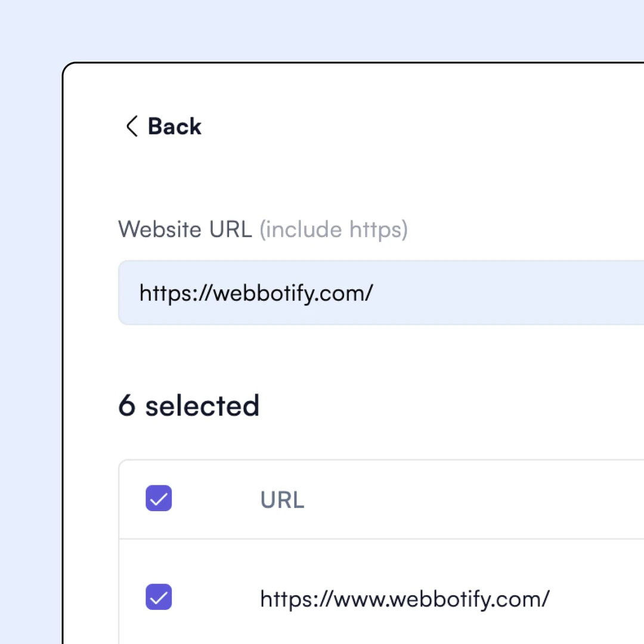Click blank input area after https://webbotify.com/
Image resolution: width=644 pixels, height=644 pixels.
[507, 293]
